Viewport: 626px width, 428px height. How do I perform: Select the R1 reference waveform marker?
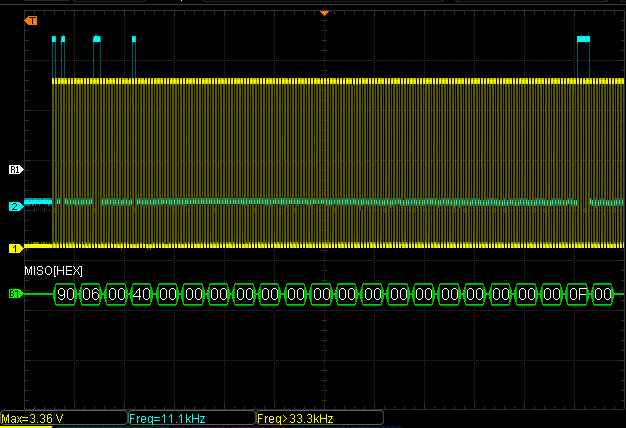click(x=16, y=170)
